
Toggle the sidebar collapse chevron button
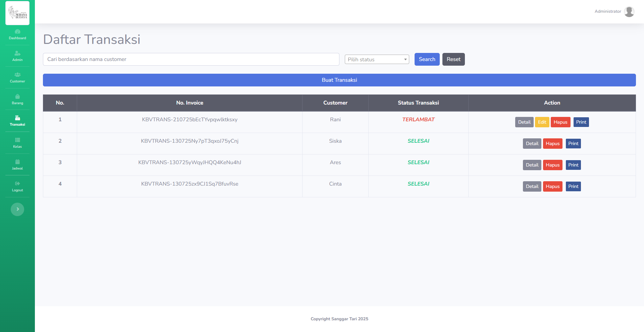17,209
